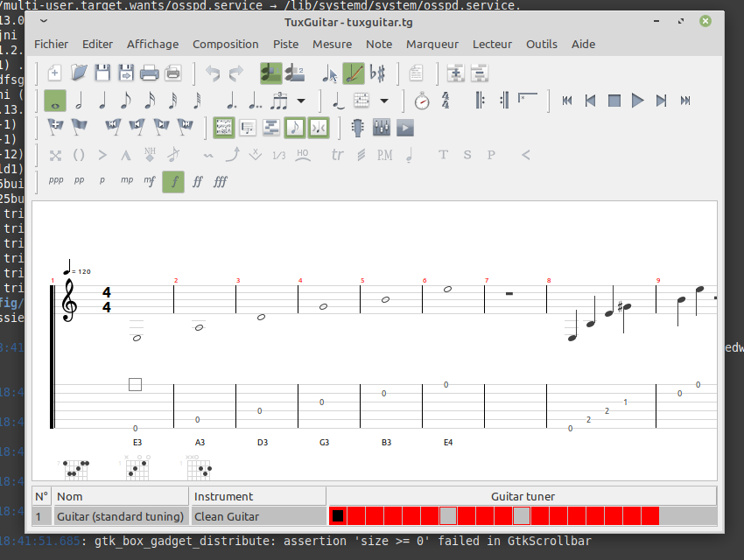This screenshot has height=560, width=744.
Task: Select whole note duration
Action: point(55,101)
